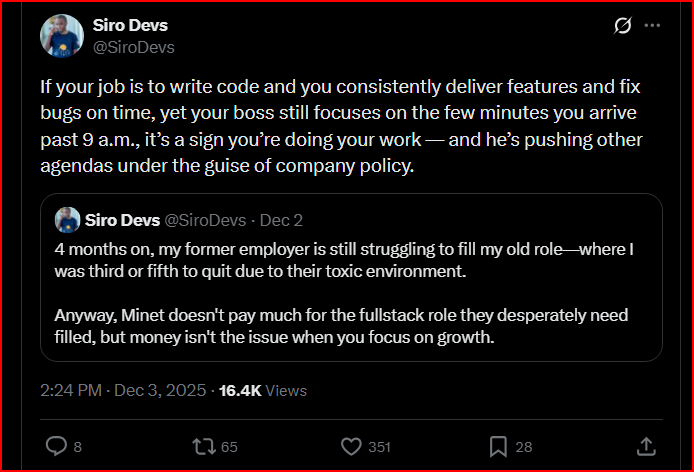Open Siro Devs profile avatar
Image resolution: width=694 pixels, height=472 pixels.
pyautogui.click(x=61, y=35)
